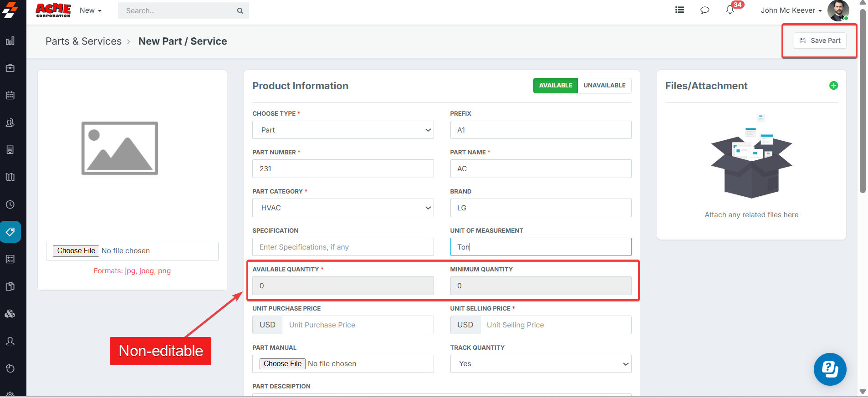This screenshot has width=868, height=398.
Task: Switch product status to Unavailable
Action: tap(604, 86)
